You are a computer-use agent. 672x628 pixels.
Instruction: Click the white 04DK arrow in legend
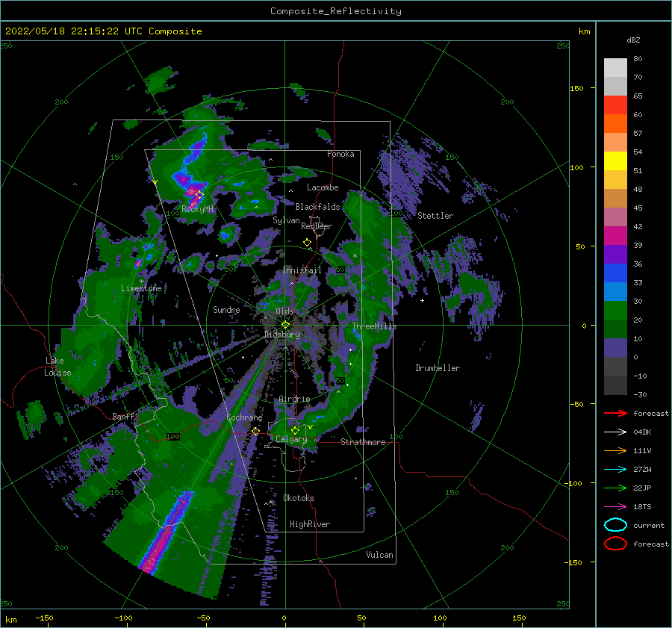pyautogui.click(x=615, y=432)
